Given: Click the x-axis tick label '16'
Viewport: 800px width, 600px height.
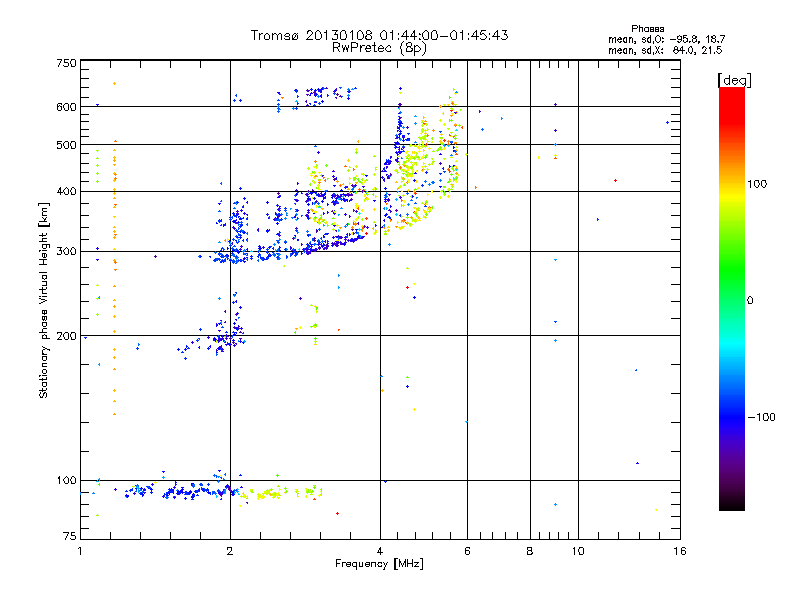Looking at the screenshot, I should coord(680,551).
